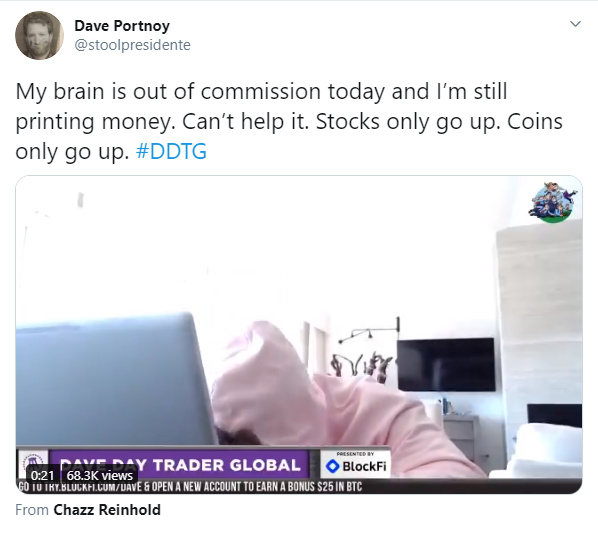The height and width of the screenshot is (536, 598).
Task: Open the #DDTG hashtag link
Action: (x=171, y=151)
